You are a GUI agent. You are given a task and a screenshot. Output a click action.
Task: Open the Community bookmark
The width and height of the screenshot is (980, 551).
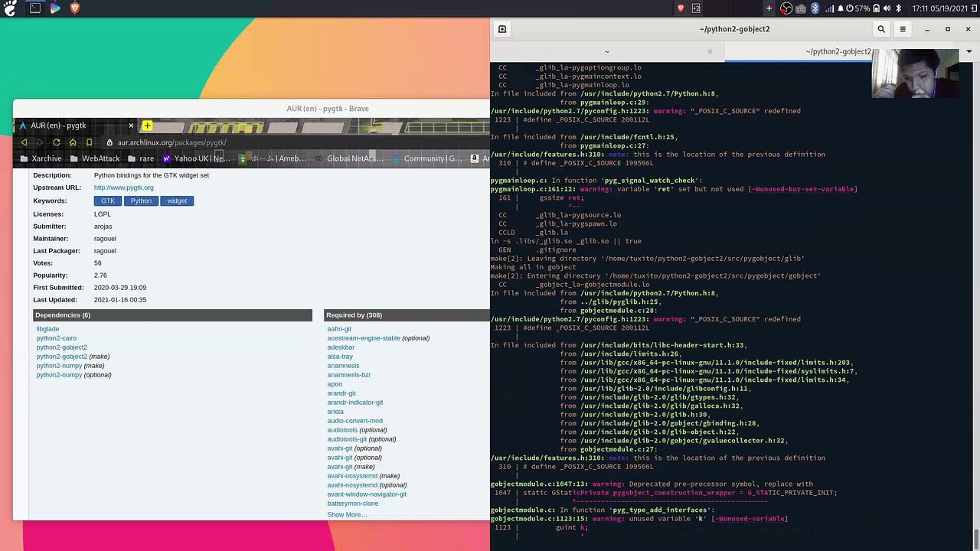(426, 158)
